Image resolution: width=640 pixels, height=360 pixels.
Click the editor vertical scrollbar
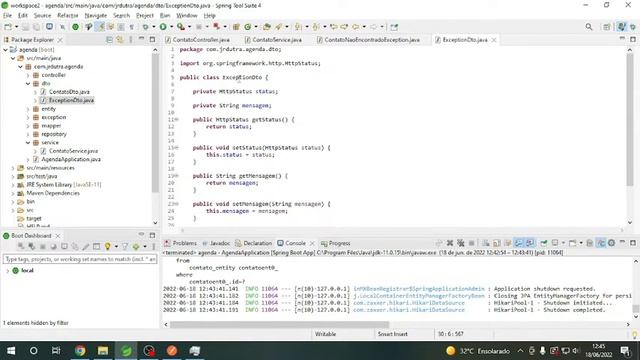(x=630, y=119)
